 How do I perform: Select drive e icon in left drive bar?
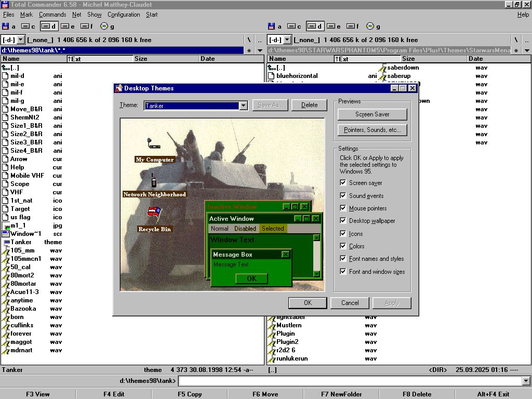click(64, 26)
